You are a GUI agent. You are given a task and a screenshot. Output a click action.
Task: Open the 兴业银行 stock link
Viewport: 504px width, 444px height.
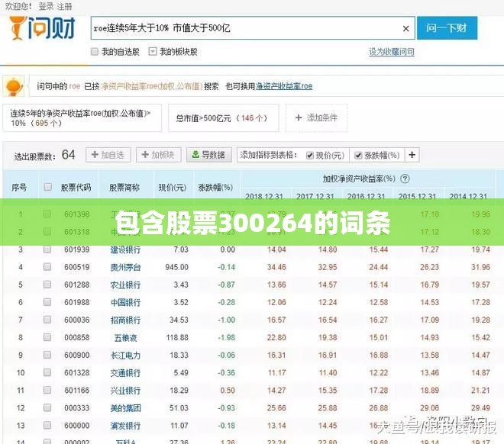[125, 391]
